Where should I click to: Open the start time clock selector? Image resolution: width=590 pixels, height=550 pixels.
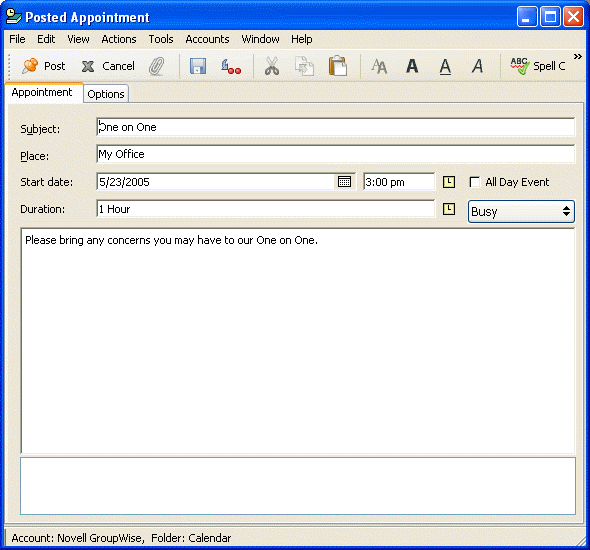pos(449,182)
